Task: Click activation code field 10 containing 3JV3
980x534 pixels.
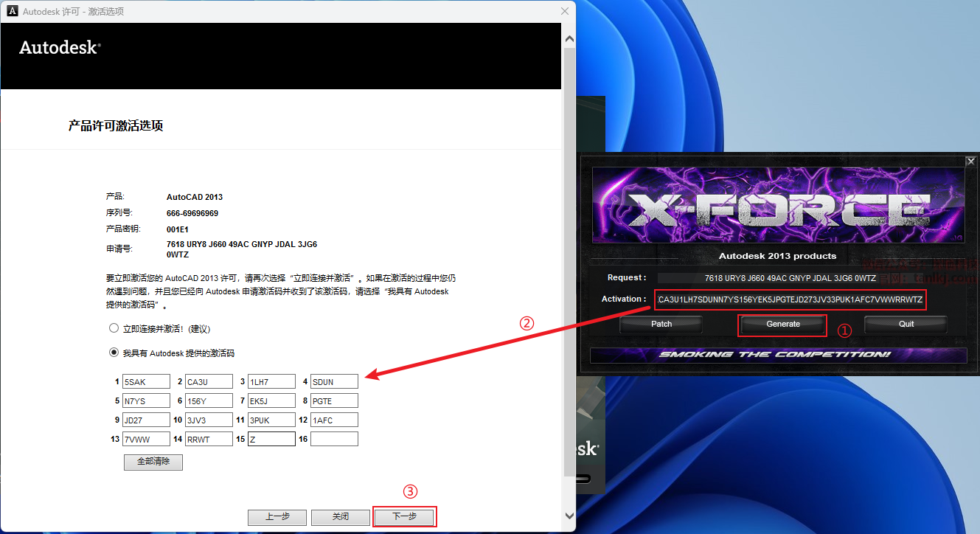Action: coord(209,420)
